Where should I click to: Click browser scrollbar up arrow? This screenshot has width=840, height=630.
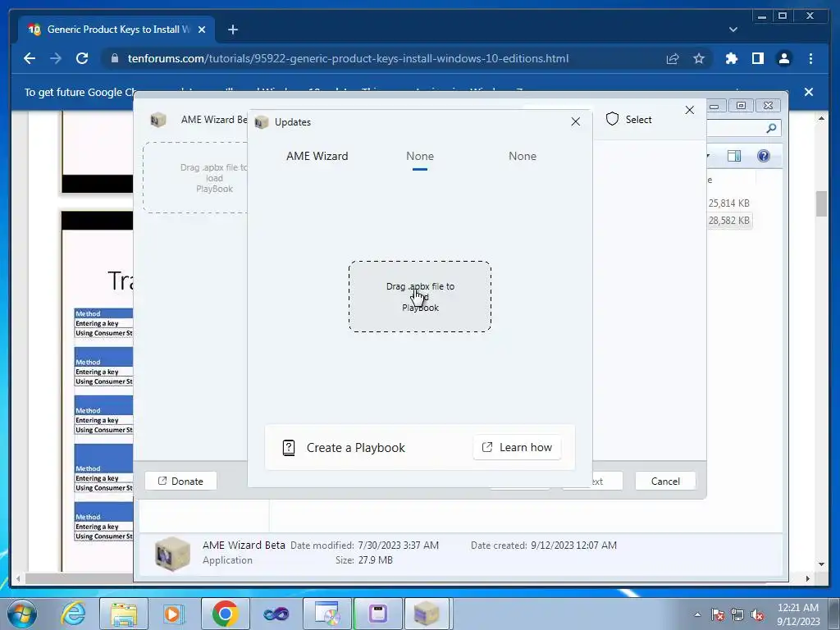[x=821, y=118]
